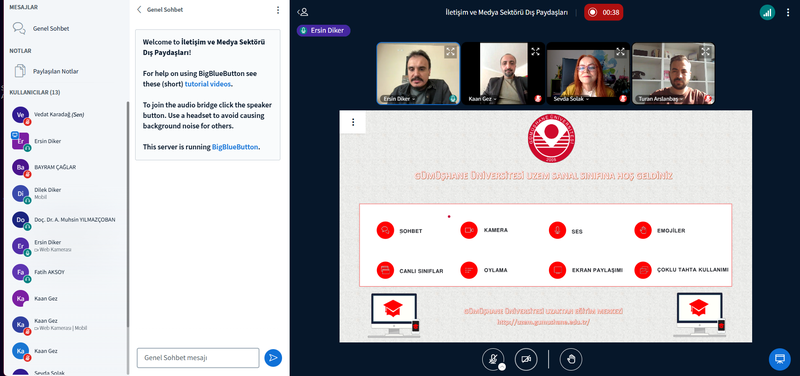Follow the tutorial videos link
The width and height of the screenshot is (800, 376).
[x=208, y=84]
